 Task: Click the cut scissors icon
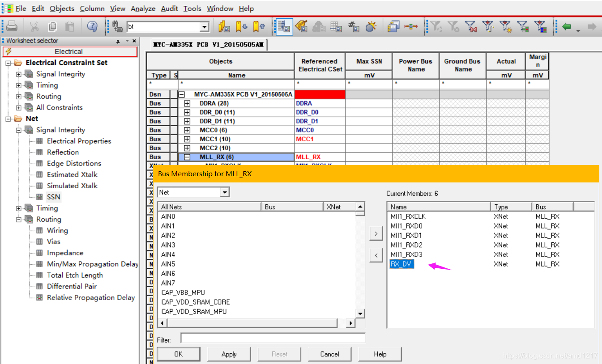[34, 27]
